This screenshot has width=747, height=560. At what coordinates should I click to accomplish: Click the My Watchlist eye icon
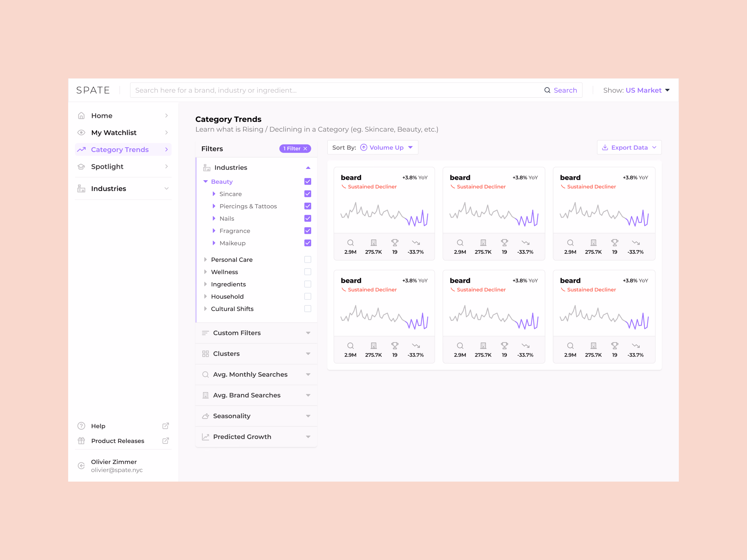tap(81, 132)
